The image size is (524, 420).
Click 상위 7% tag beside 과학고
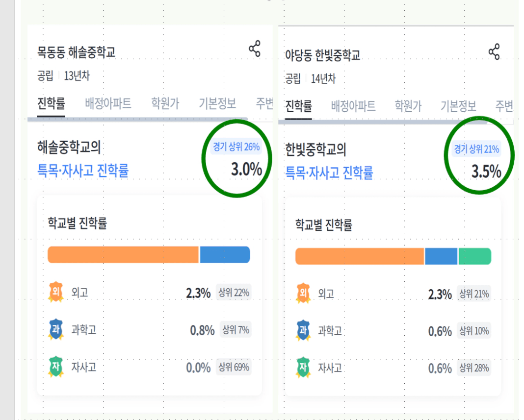(236, 330)
